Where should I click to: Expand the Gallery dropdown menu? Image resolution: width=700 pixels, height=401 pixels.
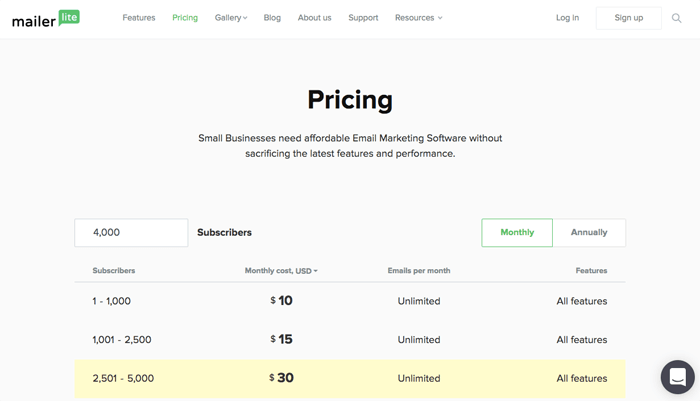231,18
